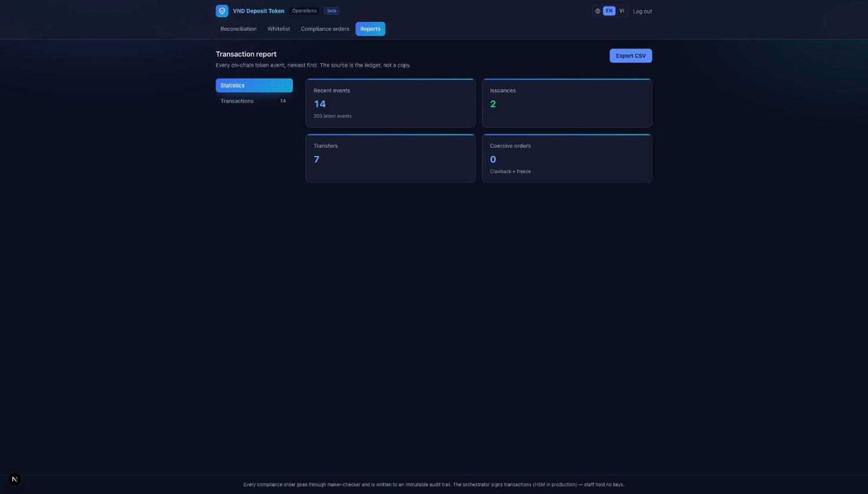Export the report as CSV
Image resolution: width=868 pixels, height=494 pixels.
click(x=631, y=56)
